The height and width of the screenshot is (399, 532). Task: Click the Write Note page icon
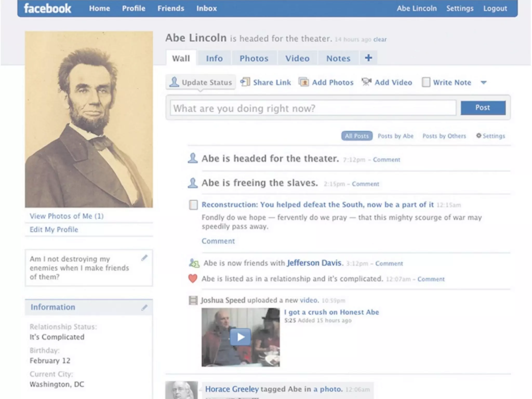pyautogui.click(x=426, y=82)
